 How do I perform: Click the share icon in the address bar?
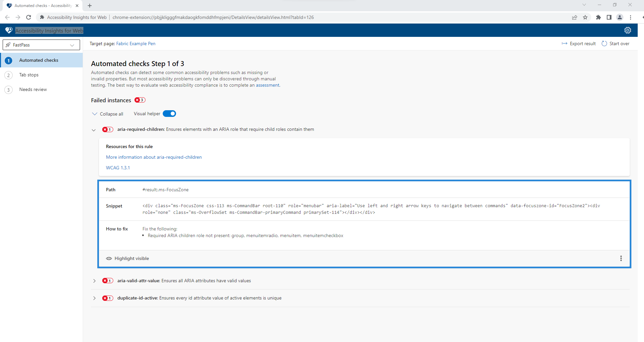(x=575, y=17)
